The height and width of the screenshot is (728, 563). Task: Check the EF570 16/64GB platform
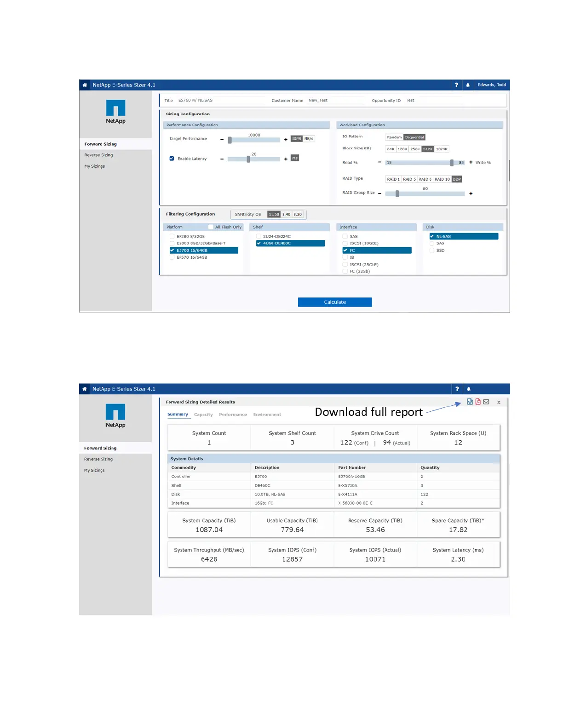click(172, 257)
